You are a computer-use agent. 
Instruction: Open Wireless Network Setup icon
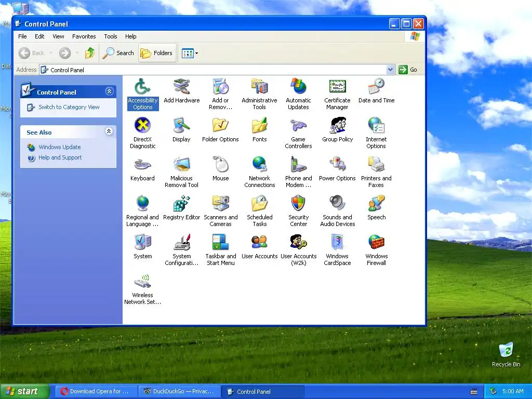tap(142, 289)
